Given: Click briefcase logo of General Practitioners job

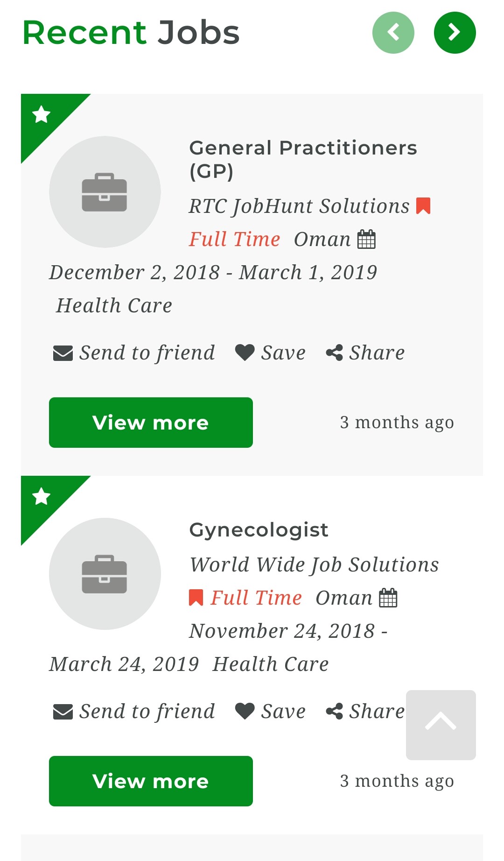Looking at the screenshot, I should point(105,192).
